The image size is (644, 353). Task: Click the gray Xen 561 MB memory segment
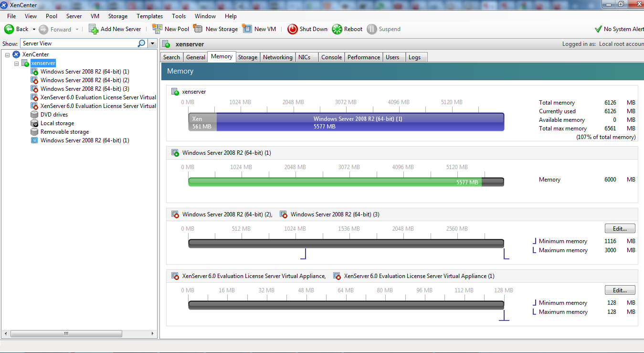coord(202,122)
